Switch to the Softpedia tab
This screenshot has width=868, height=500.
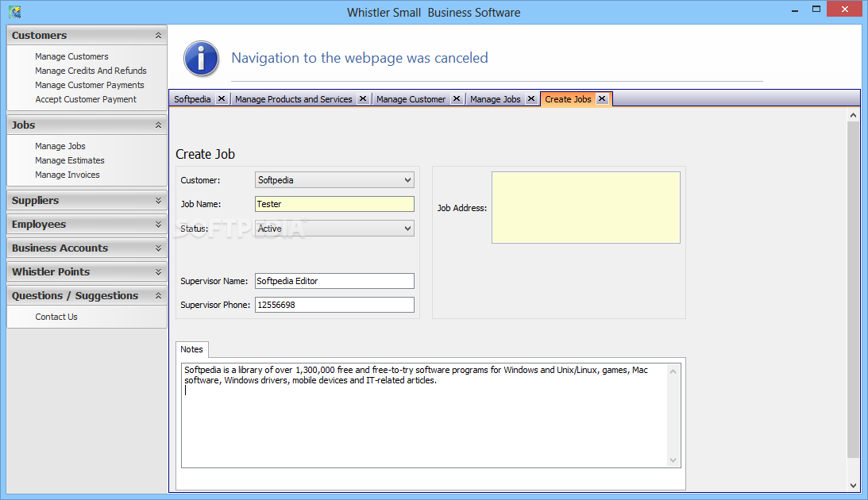(192, 99)
